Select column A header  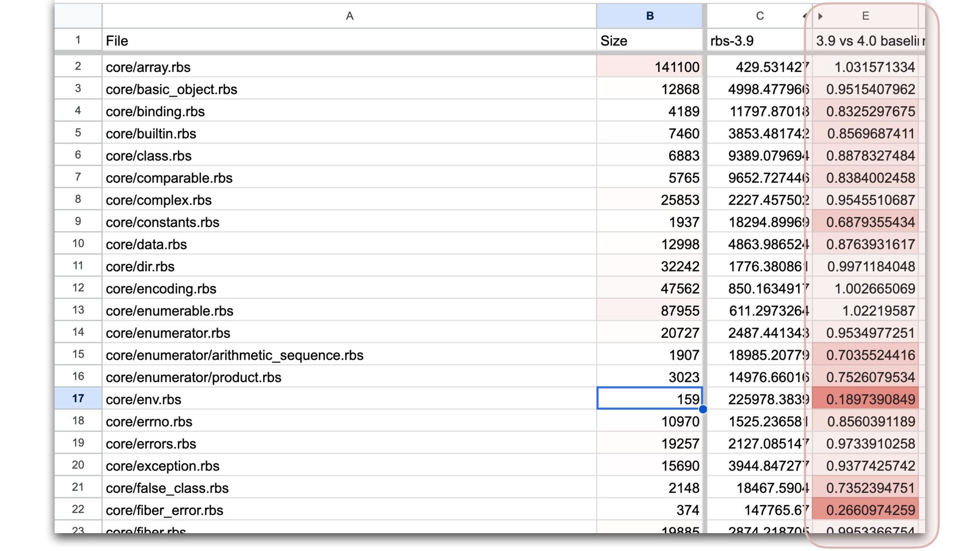(349, 16)
